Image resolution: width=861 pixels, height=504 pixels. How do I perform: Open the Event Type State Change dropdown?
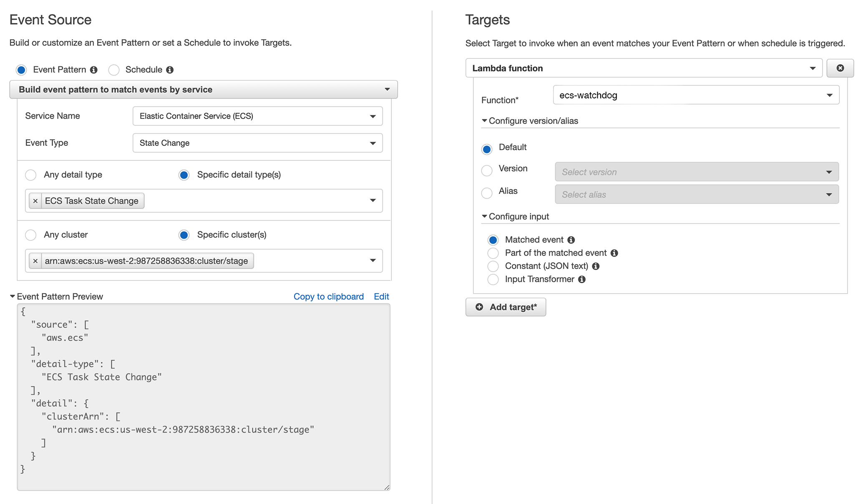point(257,143)
